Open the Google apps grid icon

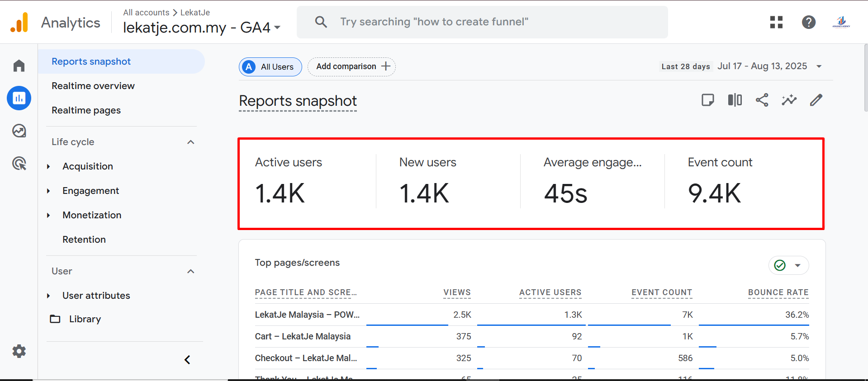[776, 22]
